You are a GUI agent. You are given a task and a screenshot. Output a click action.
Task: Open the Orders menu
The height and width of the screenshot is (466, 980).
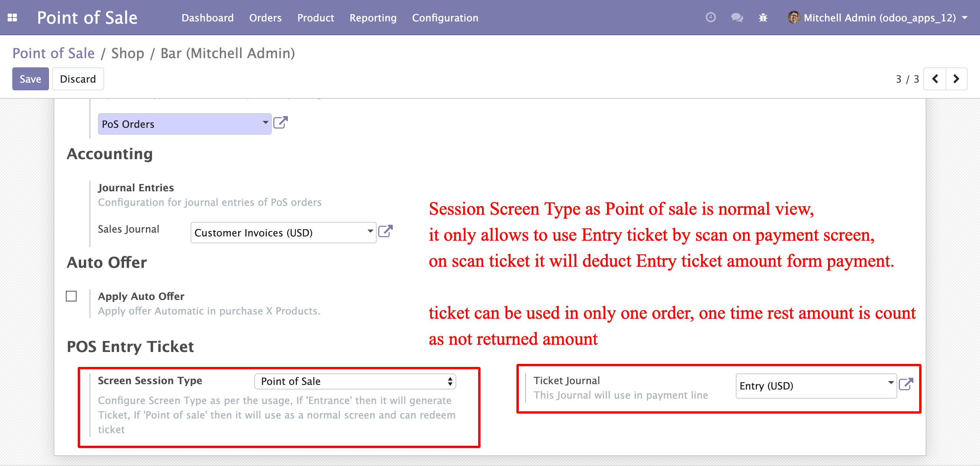pyautogui.click(x=265, y=18)
